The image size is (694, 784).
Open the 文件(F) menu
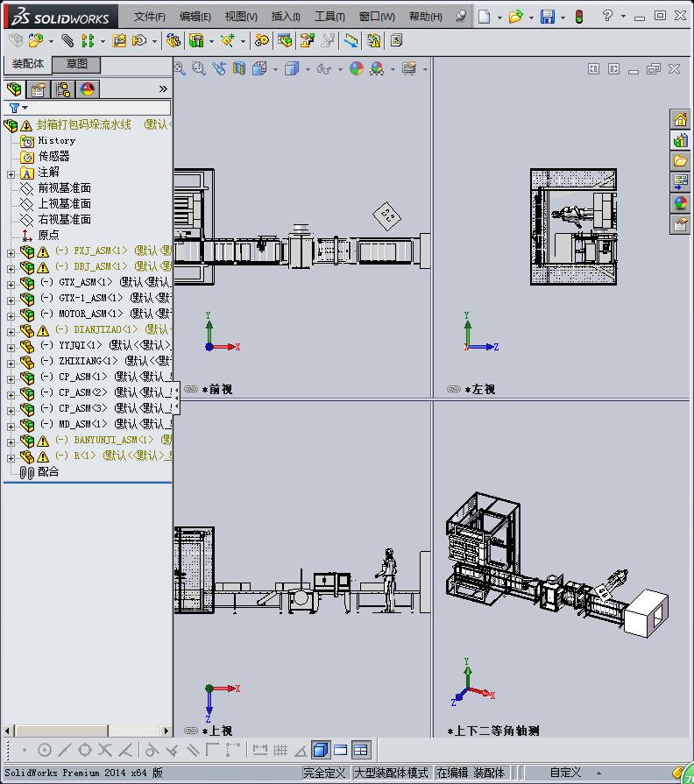click(149, 17)
